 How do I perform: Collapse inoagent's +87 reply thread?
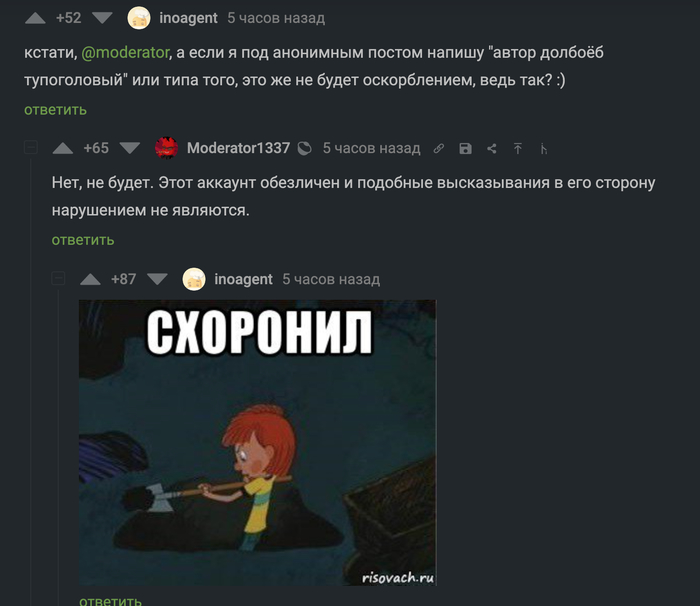58,278
